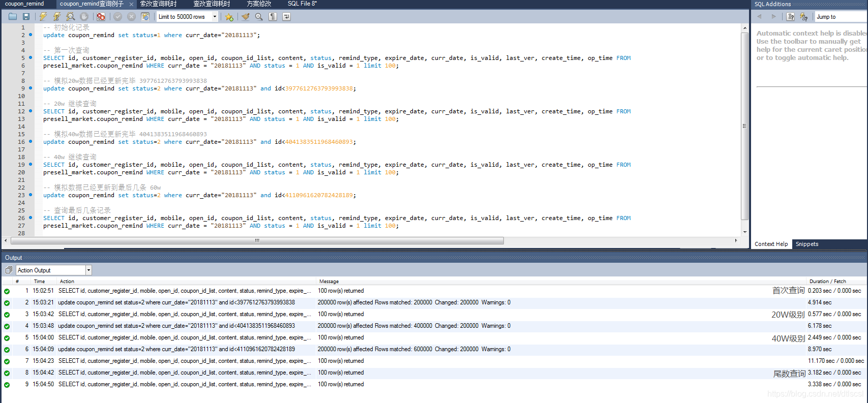This screenshot has width=868, height=403.
Task: Click the '11.170 sec / 0.000 sec' duration cell
Action: pos(835,361)
